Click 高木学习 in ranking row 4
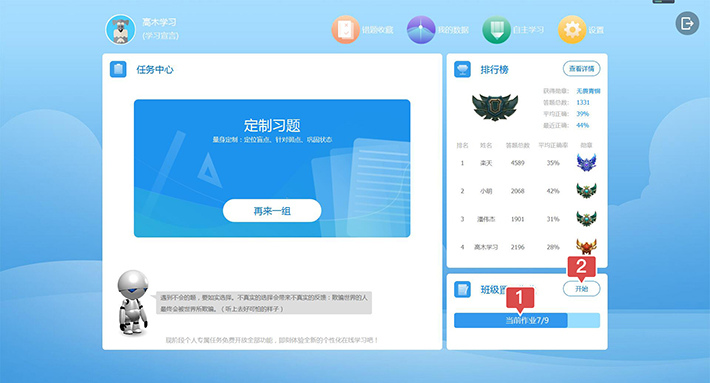 tap(486, 247)
